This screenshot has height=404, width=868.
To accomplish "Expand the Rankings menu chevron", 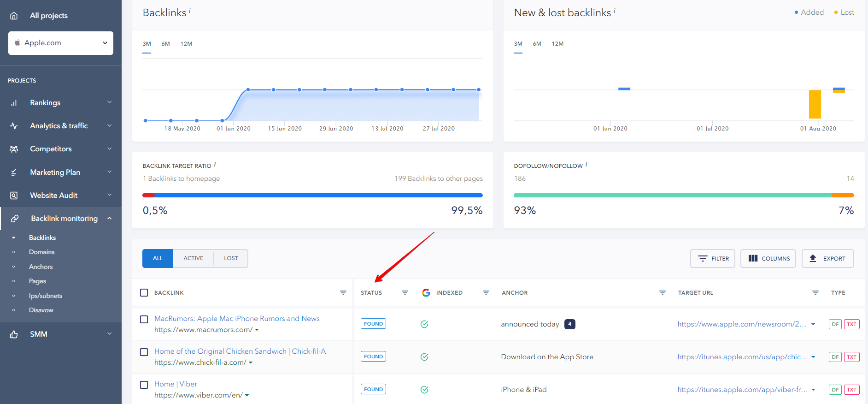I will click(x=110, y=102).
